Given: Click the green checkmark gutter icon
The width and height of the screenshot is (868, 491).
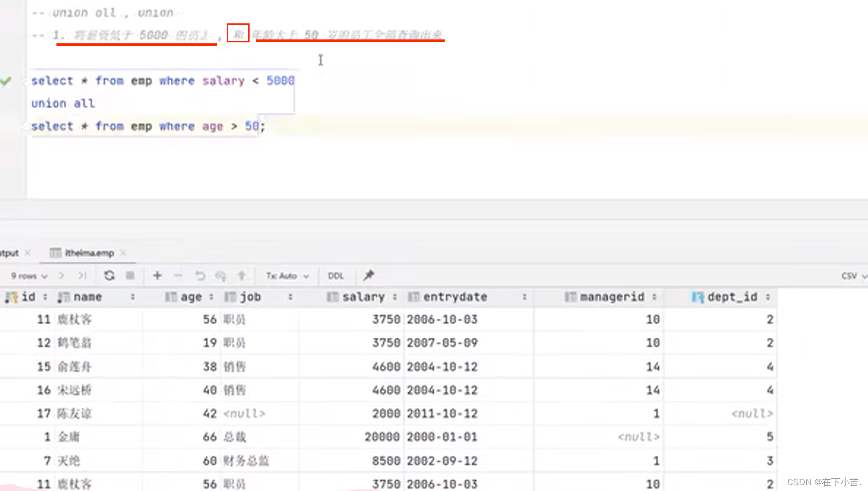Looking at the screenshot, I should click(6, 81).
